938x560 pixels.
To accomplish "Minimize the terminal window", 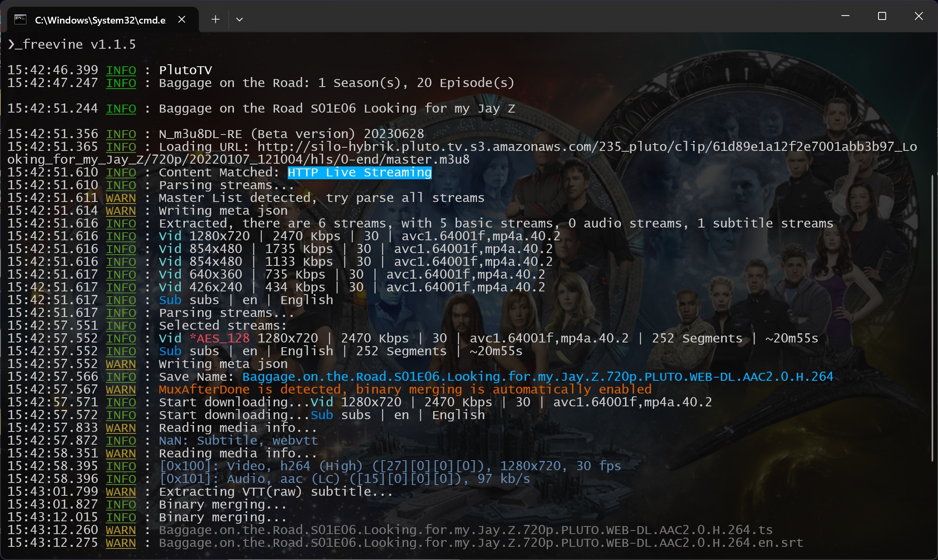I will click(x=845, y=16).
